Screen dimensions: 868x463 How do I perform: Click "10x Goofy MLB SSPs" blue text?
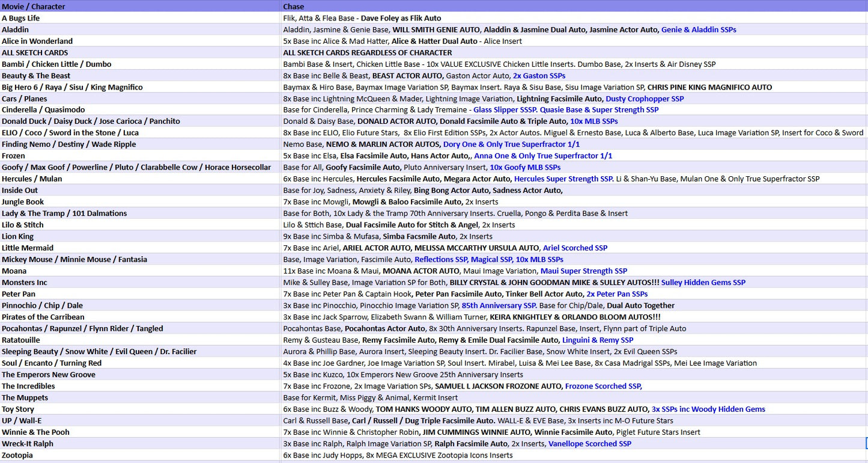[525, 167]
